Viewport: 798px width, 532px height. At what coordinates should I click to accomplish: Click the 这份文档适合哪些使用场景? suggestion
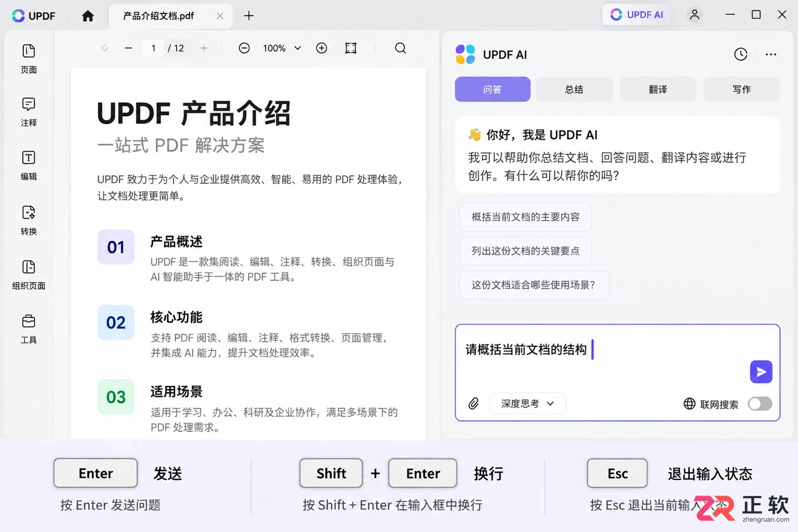click(x=534, y=285)
